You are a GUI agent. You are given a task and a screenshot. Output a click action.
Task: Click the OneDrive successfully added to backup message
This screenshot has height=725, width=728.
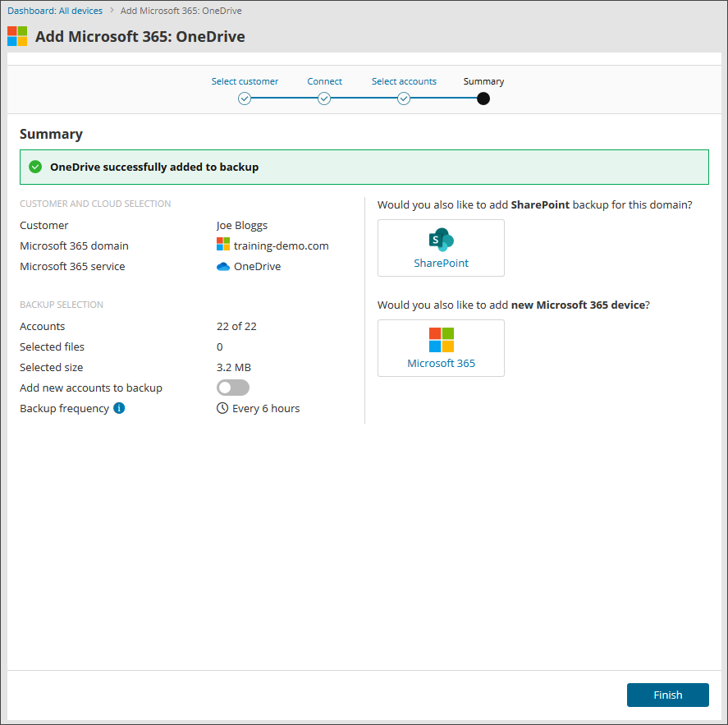point(154,167)
